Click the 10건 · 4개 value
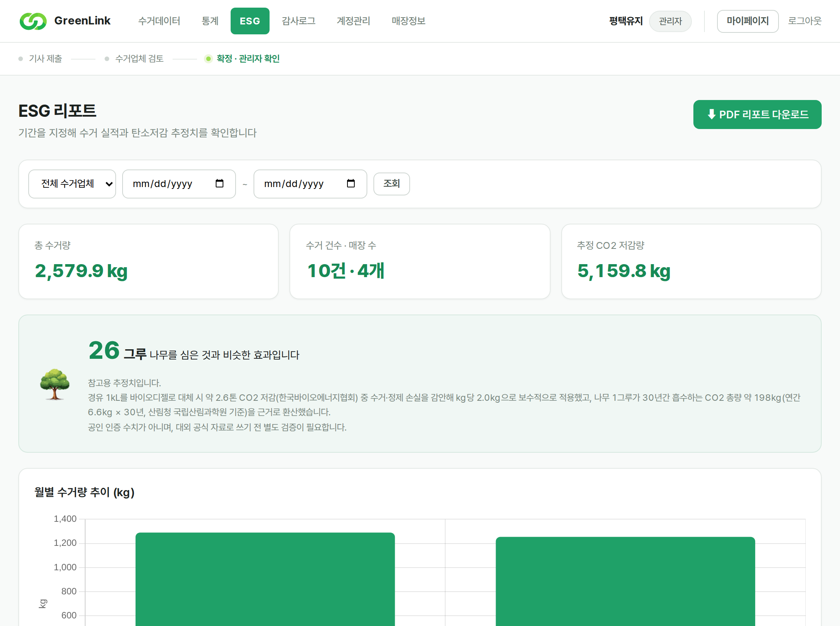The height and width of the screenshot is (626, 840). (346, 271)
